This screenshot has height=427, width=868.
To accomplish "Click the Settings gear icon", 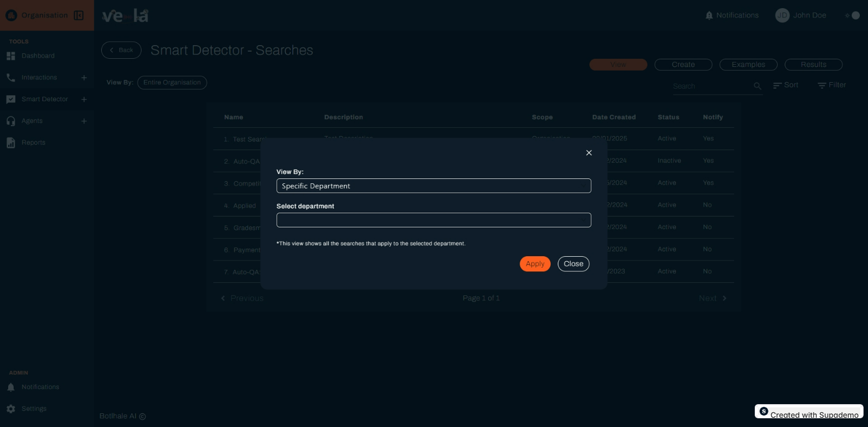I will pos(11,409).
